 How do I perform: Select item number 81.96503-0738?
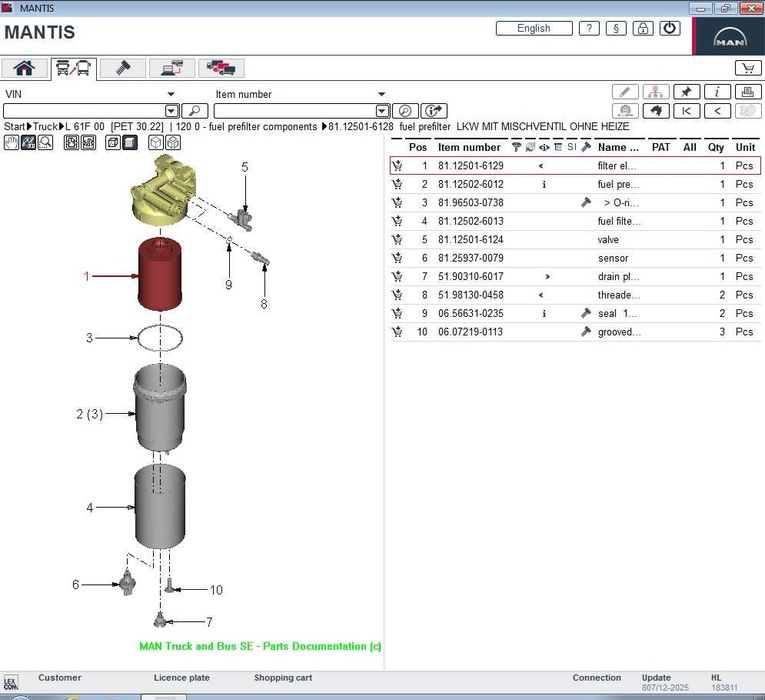(x=470, y=203)
